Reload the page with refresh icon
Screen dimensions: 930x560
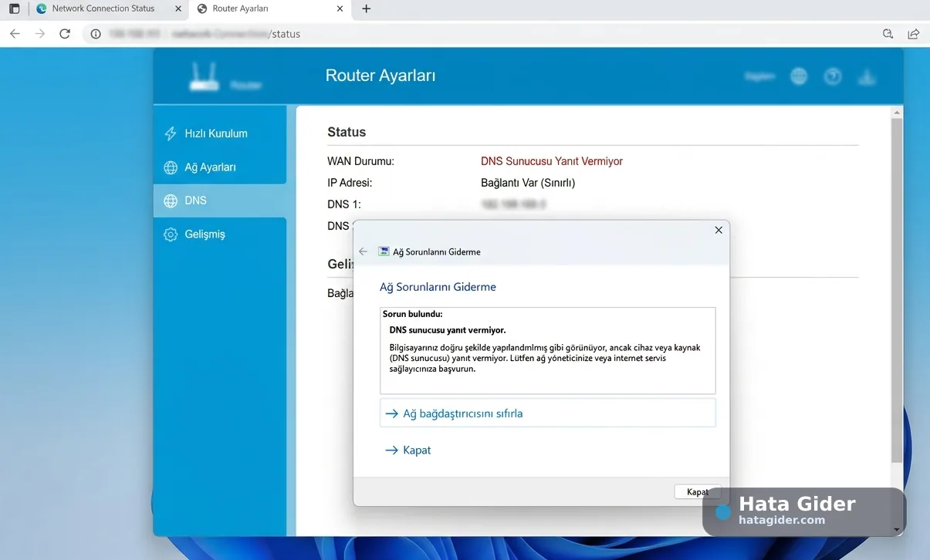65,34
